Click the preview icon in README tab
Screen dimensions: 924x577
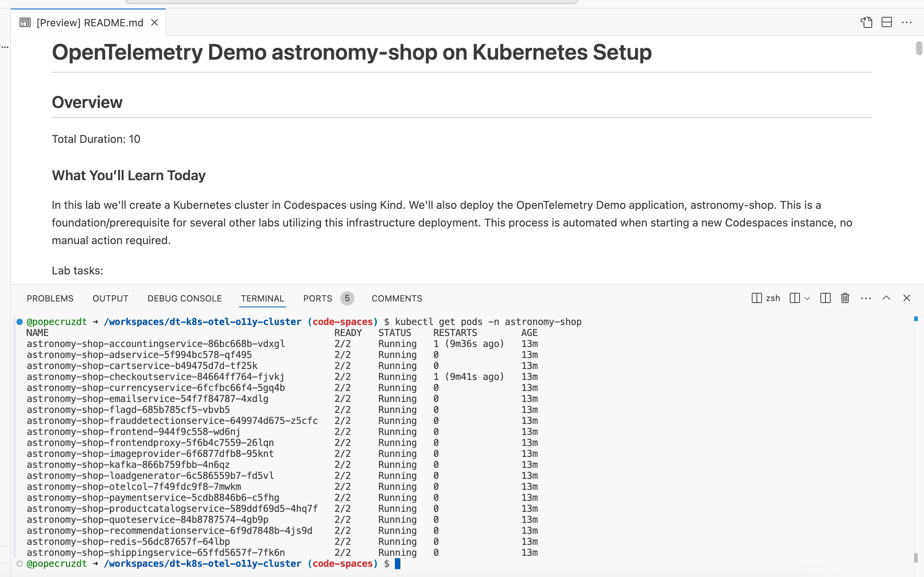point(25,23)
